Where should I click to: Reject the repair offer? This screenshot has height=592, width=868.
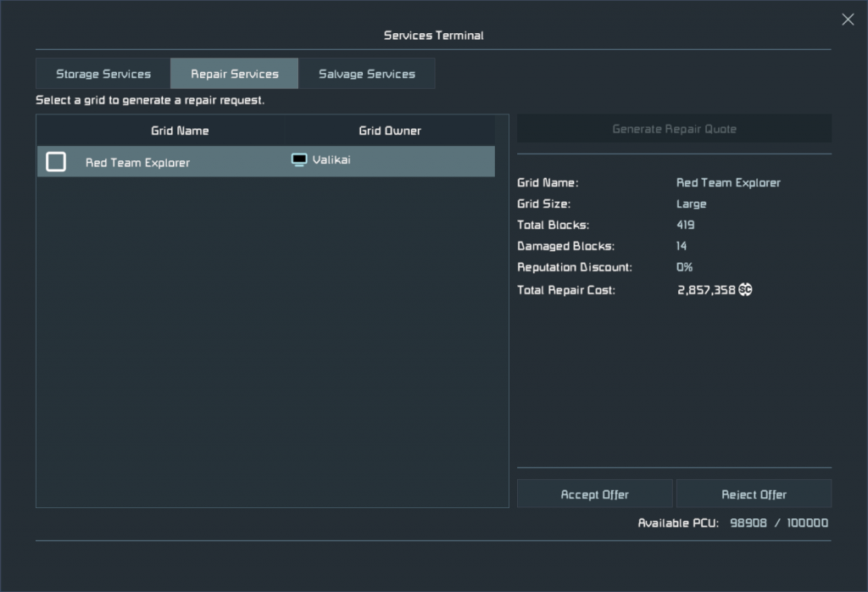[754, 494]
